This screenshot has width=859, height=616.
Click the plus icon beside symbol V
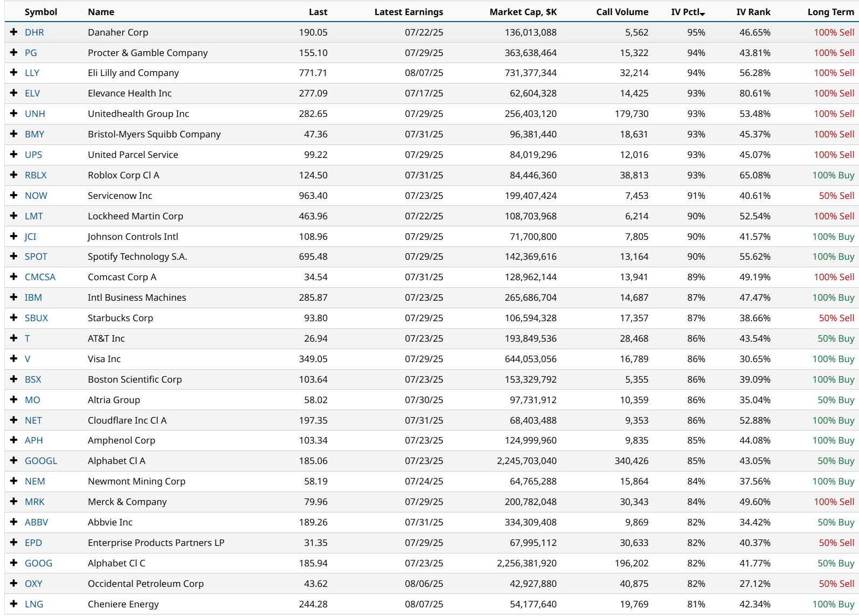coord(14,359)
